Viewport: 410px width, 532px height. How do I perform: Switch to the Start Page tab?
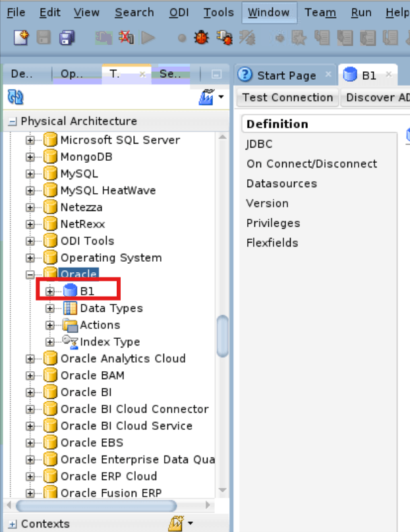[x=286, y=75]
